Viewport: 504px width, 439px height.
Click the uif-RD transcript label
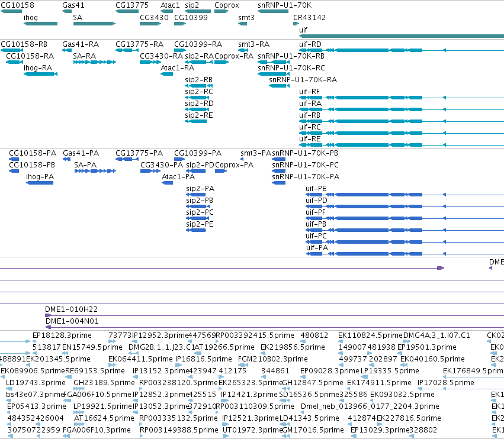[x=310, y=44]
